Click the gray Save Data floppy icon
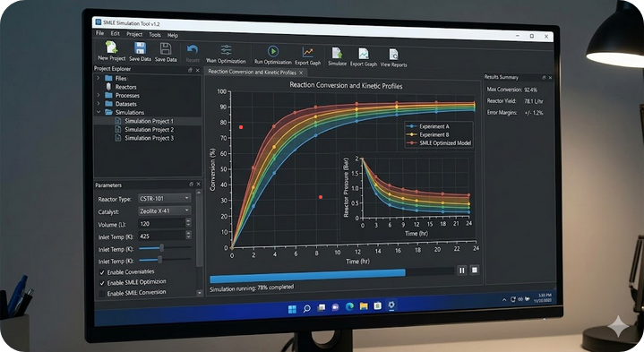Viewport: 644px width, 352px height. (x=166, y=49)
